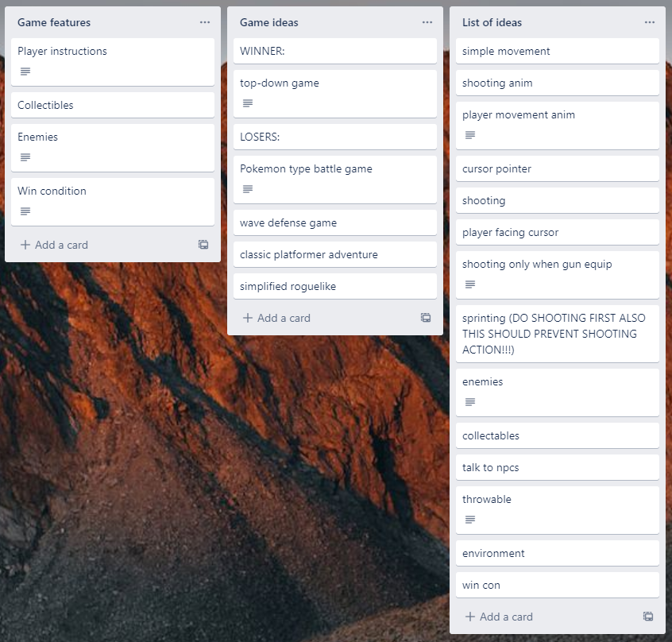Viewport: 672px width, 642px height.
Task: Open the wave defense game card
Action: [335, 222]
